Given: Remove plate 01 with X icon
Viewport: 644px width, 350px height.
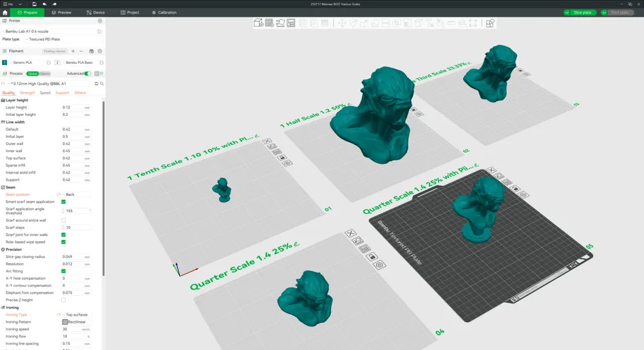Looking at the screenshot, I should pyautogui.click(x=267, y=141).
